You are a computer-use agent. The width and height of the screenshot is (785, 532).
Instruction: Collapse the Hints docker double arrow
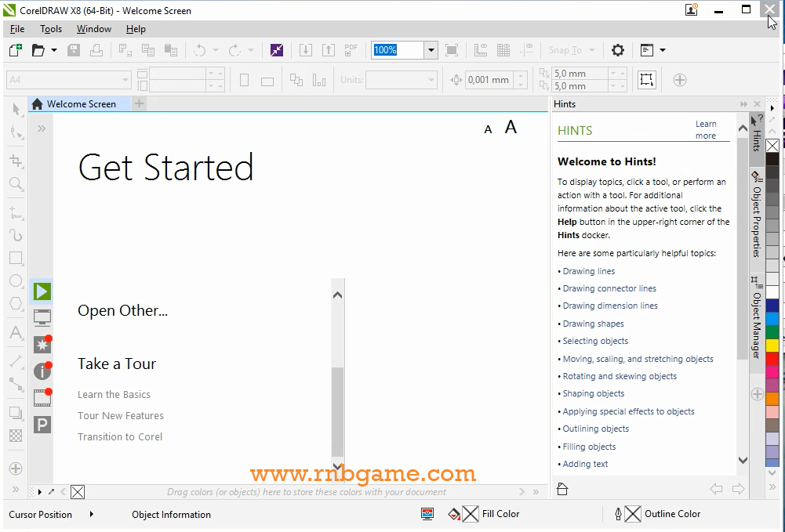pyautogui.click(x=743, y=104)
